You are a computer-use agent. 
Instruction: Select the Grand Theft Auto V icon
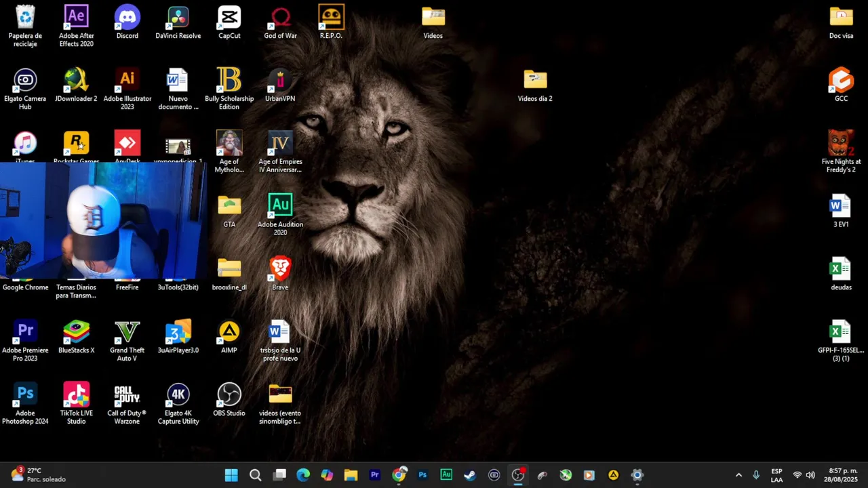[127, 341]
